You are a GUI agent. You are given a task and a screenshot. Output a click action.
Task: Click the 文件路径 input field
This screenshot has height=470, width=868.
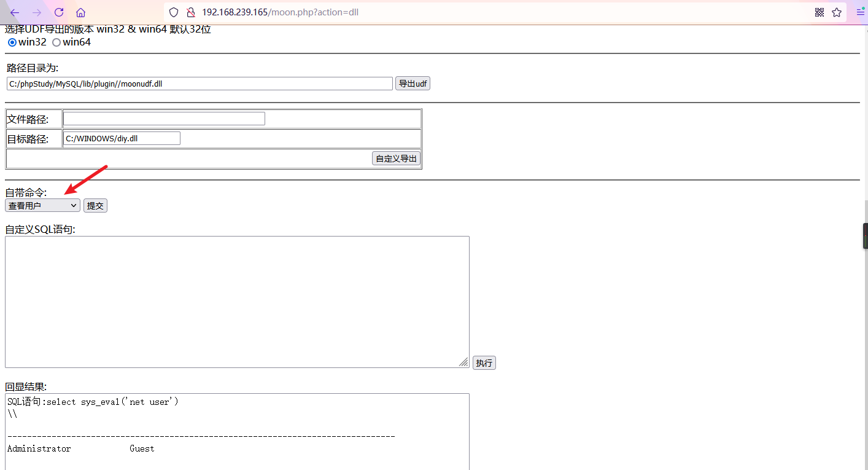coord(164,119)
